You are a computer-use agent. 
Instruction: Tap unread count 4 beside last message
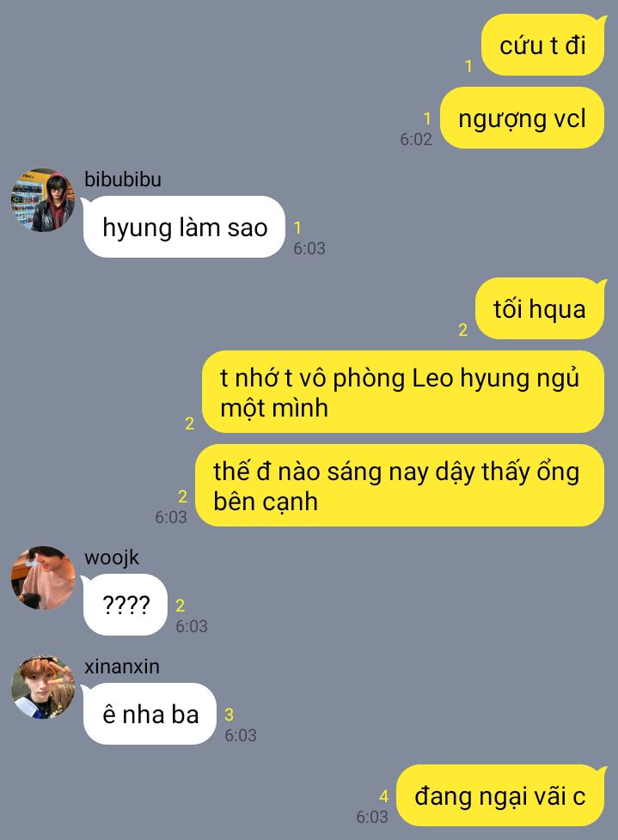coord(383,796)
